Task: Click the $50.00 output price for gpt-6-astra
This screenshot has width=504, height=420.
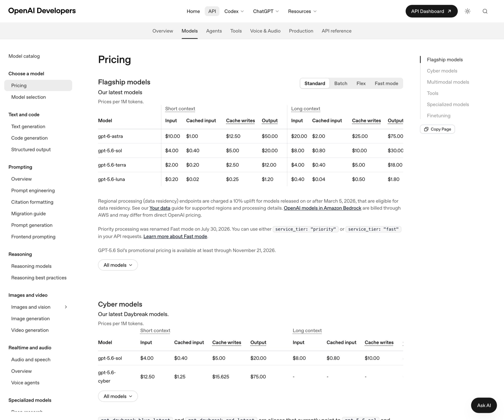Action: tap(270, 136)
